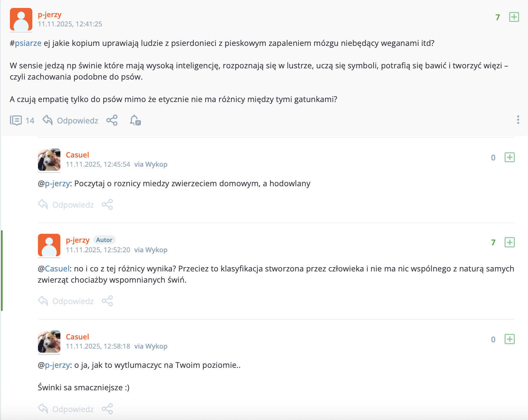Image resolution: width=528 pixels, height=420 pixels.
Task: Reply to p-jerzy's author comment
Action: click(66, 301)
